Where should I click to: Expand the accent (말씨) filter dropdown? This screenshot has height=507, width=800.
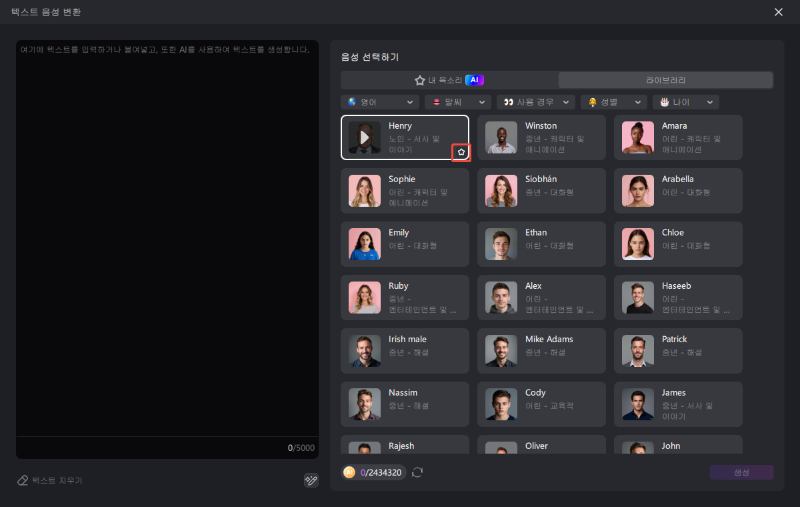[x=458, y=102]
